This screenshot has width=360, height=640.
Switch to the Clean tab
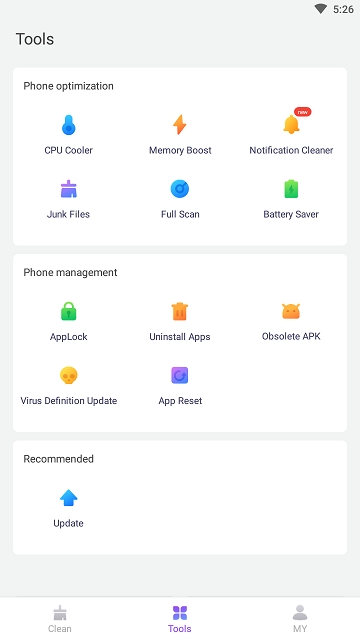tap(60, 619)
